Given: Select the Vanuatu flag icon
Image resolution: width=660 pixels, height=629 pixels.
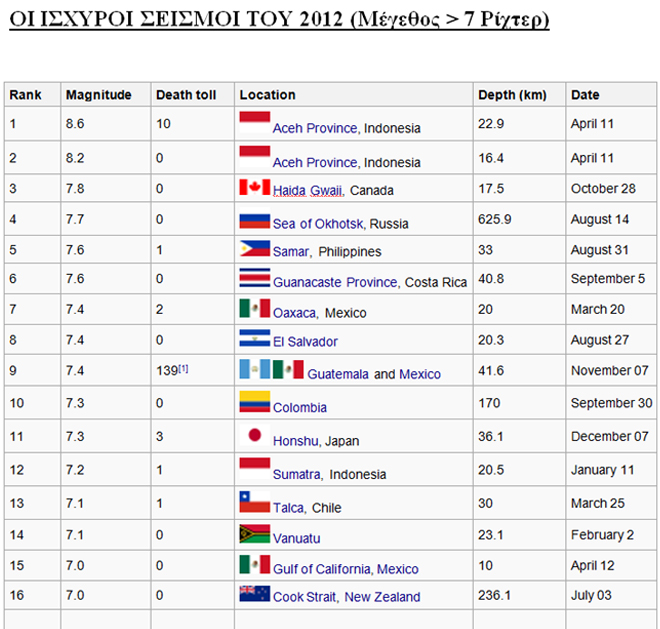Looking at the screenshot, I should (x=255, y=534).
